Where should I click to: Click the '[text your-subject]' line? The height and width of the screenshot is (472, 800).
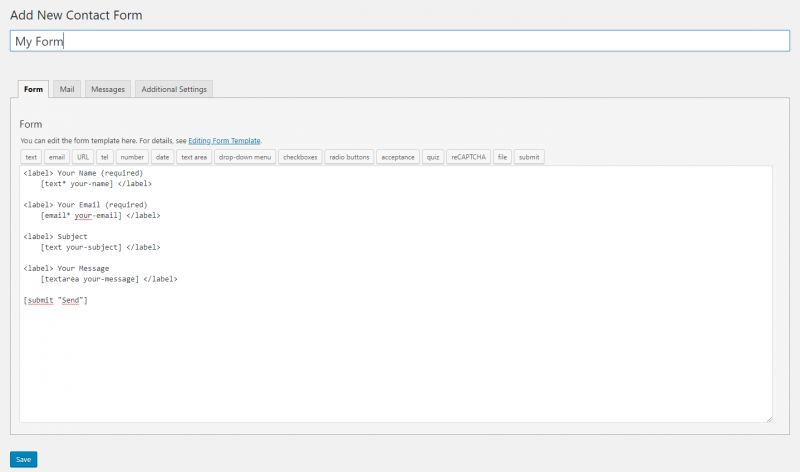click(100, 247)
